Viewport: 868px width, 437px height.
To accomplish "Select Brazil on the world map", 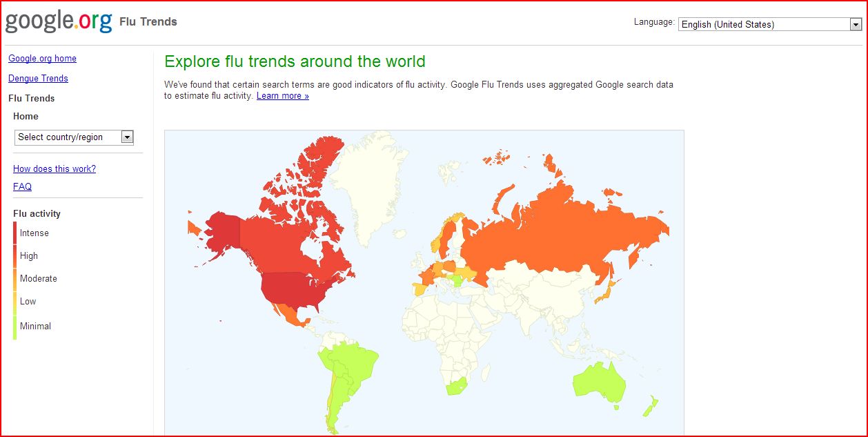I will point(355,361).
